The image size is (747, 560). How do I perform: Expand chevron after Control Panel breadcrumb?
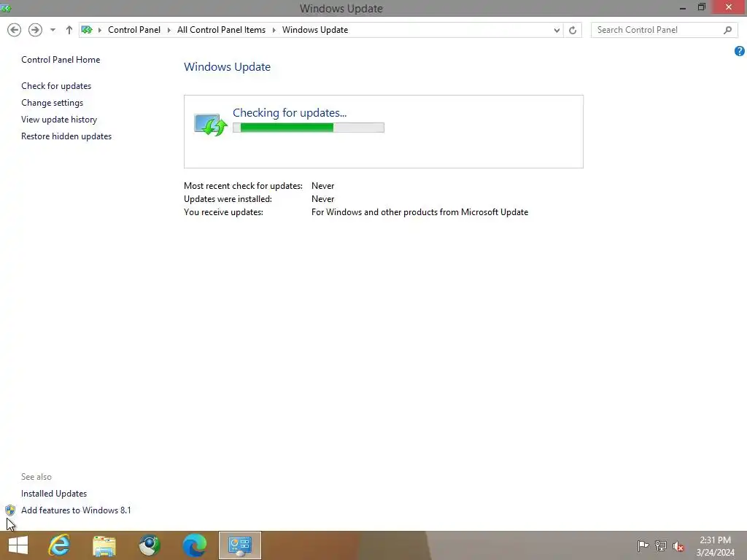tap(169, 30)
